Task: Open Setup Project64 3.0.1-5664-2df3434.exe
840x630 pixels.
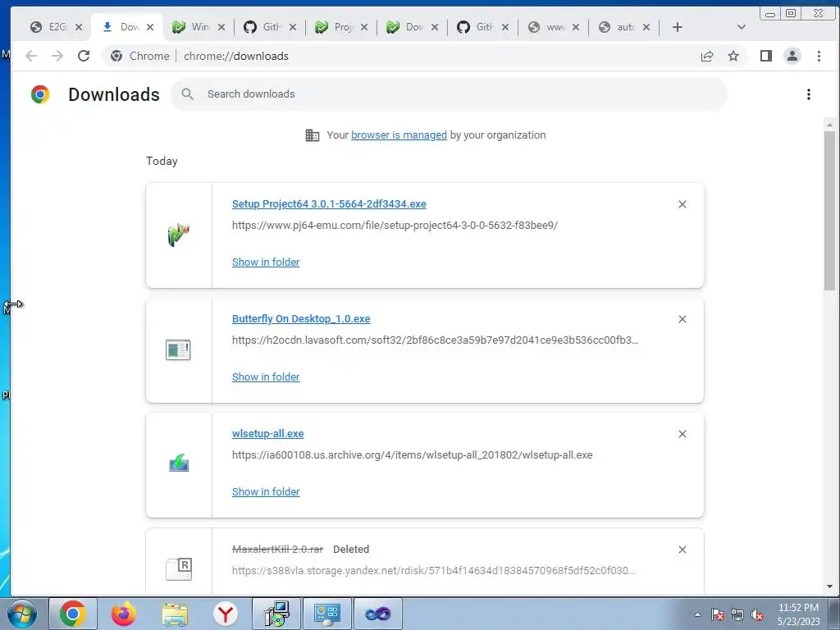Action: 329,204
